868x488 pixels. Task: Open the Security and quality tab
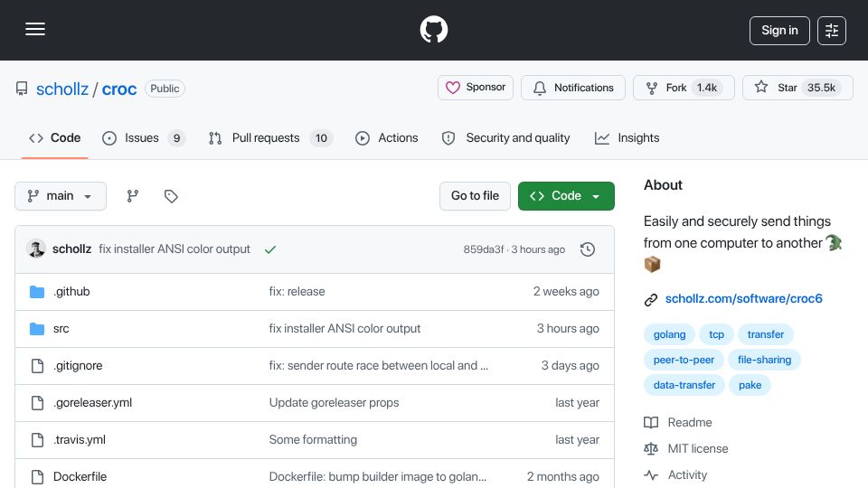click(x=506, y=137)
